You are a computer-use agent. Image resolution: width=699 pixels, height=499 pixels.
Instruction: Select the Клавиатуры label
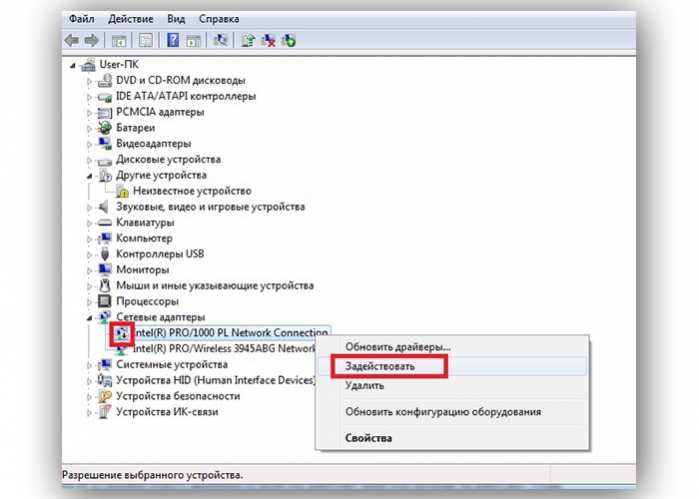click(145, 223)
